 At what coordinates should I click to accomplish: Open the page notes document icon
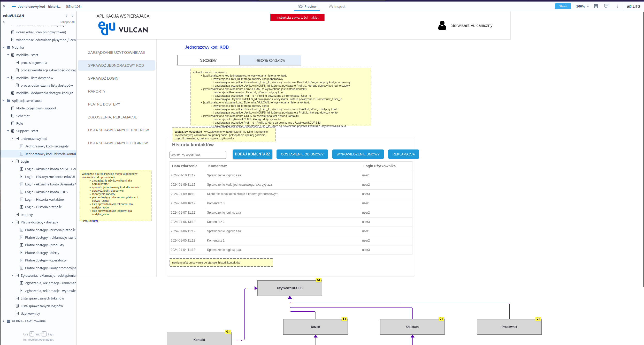pyautogui.click(x=596, y=6)
